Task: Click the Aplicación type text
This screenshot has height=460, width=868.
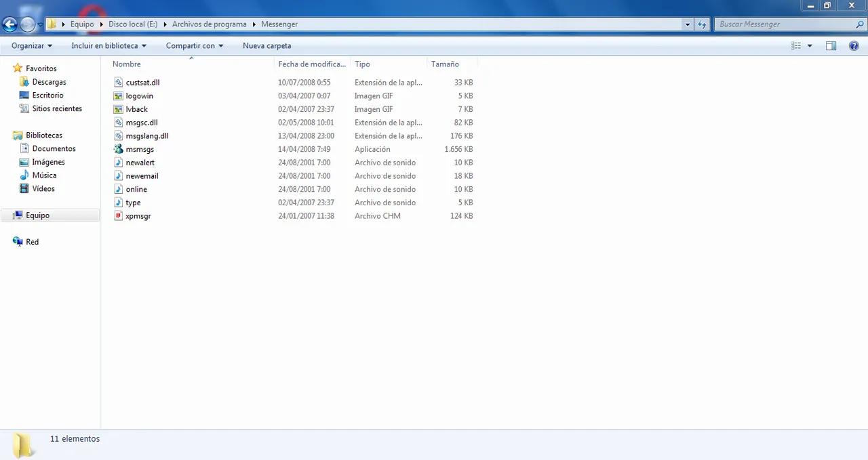Action: coord(372,149)
